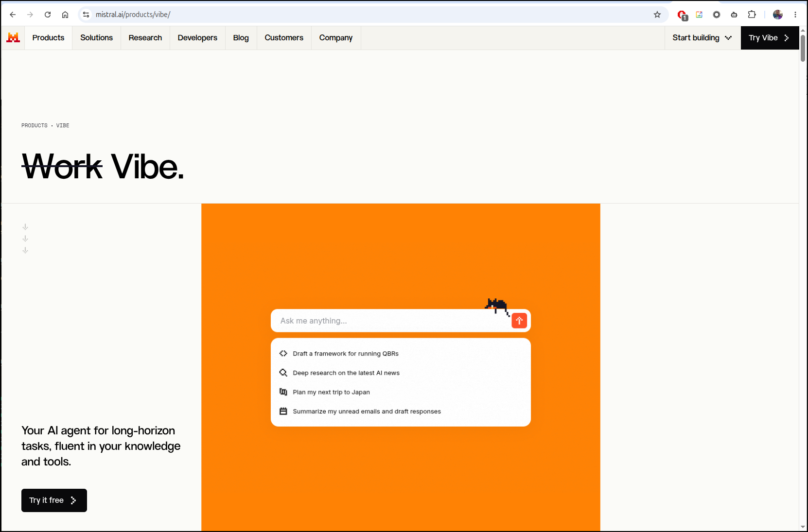
Task: Open the browser home page
Action: [65, 15]
